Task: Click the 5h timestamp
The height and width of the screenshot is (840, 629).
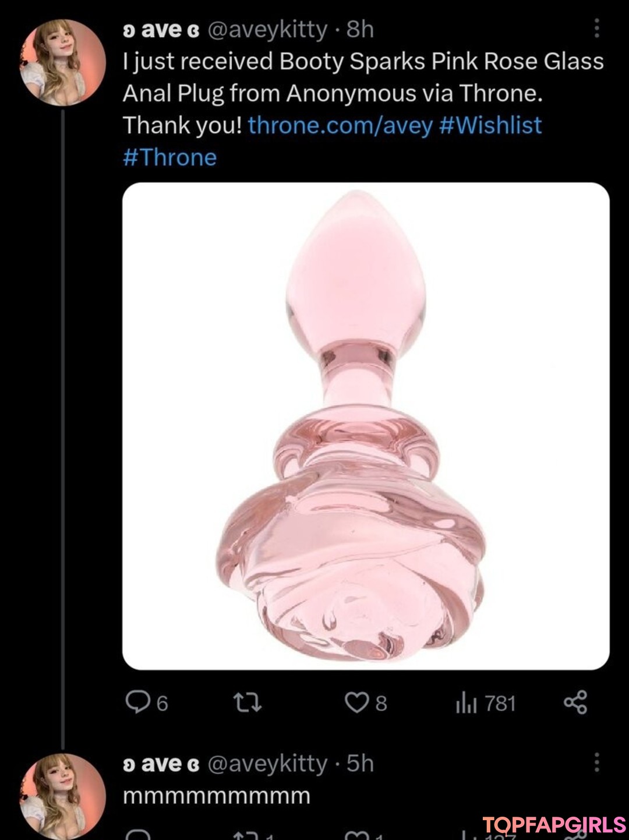Action: 360,763
